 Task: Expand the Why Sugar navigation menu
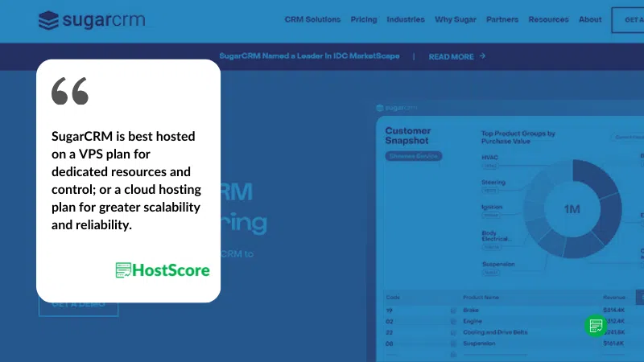pos(456,20)
